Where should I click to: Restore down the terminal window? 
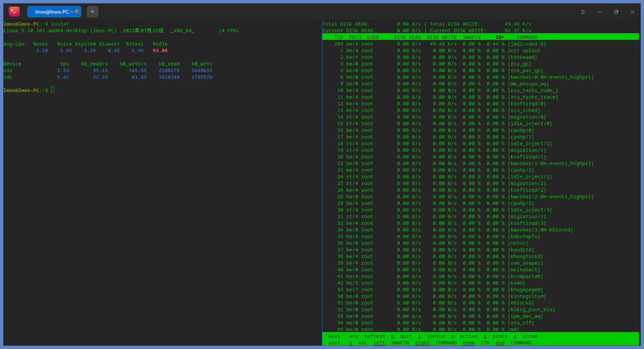pyautogui.click(x=616, y=12)
